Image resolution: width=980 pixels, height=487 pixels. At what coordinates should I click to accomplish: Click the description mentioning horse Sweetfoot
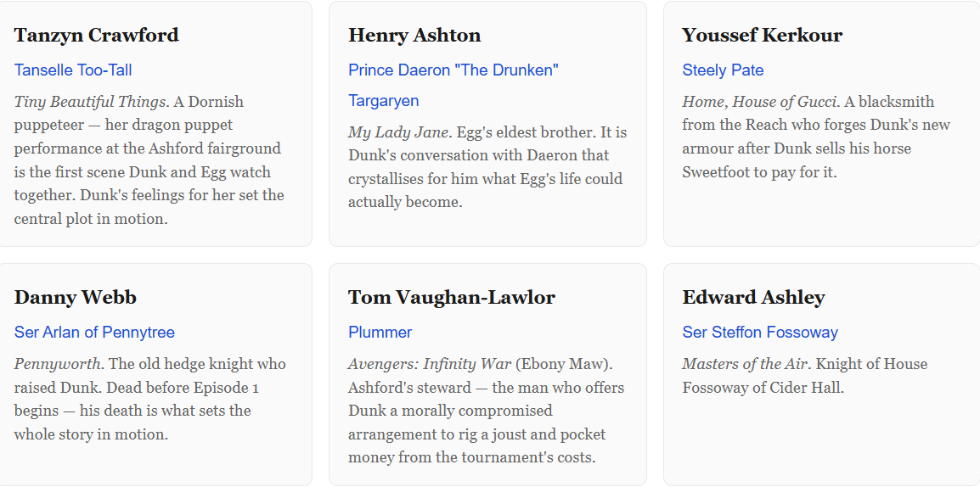815,148
